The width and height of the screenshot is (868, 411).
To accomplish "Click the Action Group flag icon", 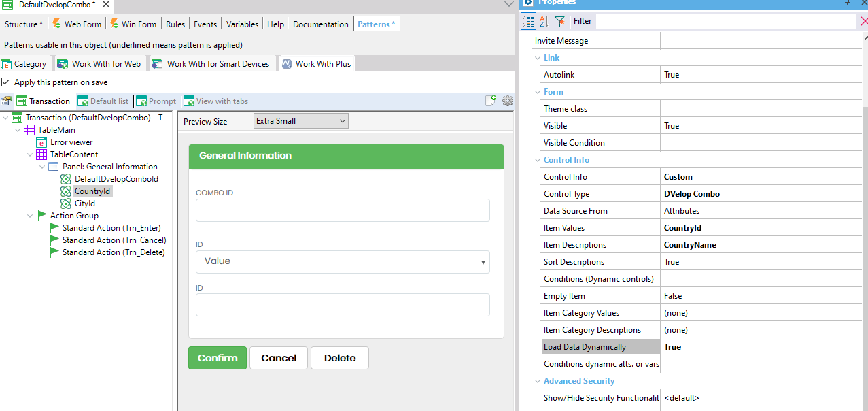I will (x=42, y=216).
